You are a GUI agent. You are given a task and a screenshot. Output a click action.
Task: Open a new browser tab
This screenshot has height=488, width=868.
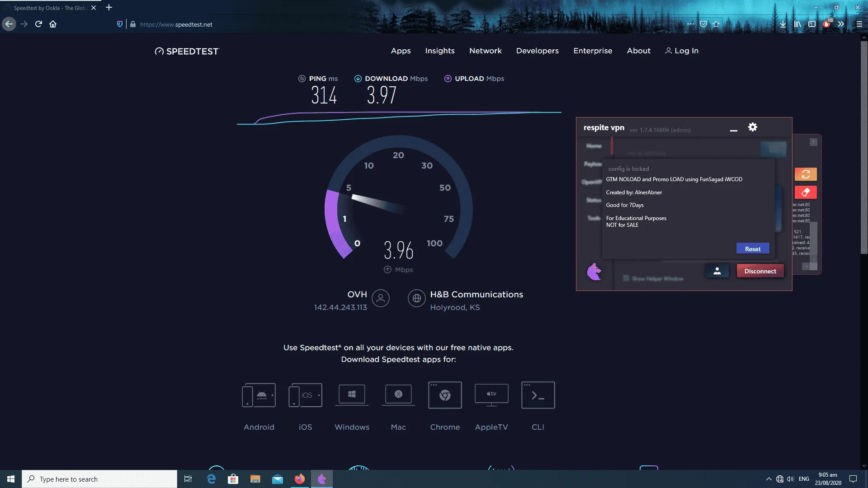109,8
